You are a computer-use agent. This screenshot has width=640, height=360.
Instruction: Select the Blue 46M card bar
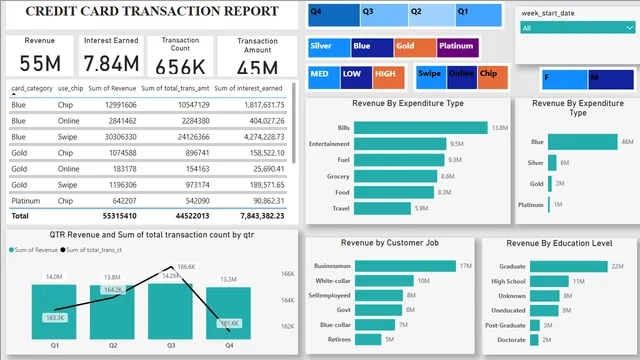click(x=582, y=142)
